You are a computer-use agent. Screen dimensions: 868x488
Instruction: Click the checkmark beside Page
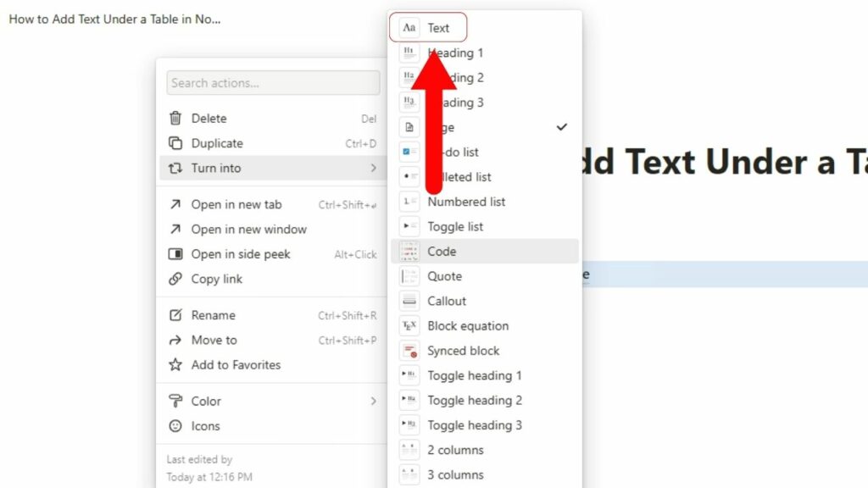(x=561, y=127)
